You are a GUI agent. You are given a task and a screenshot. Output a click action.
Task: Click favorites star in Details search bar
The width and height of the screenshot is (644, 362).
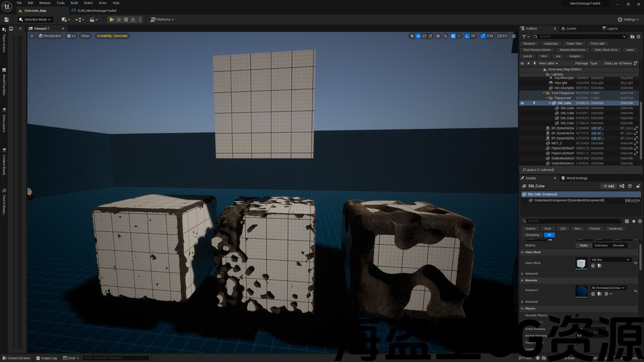click(x=633, y=221)
